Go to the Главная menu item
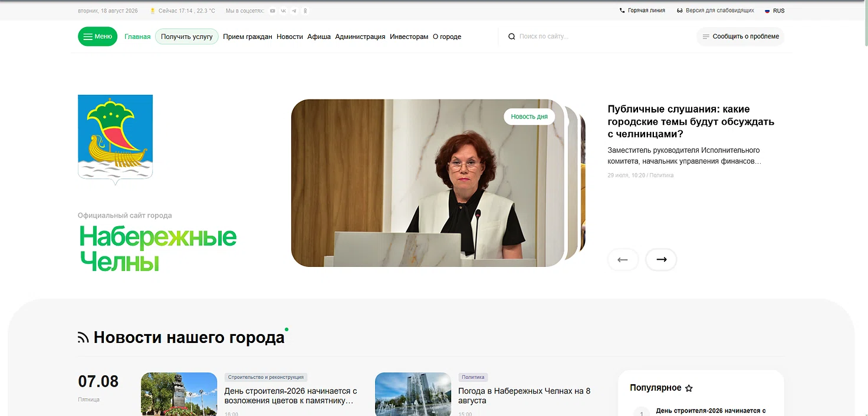Viewport: 868px width, 416px height. pos(137,37)
